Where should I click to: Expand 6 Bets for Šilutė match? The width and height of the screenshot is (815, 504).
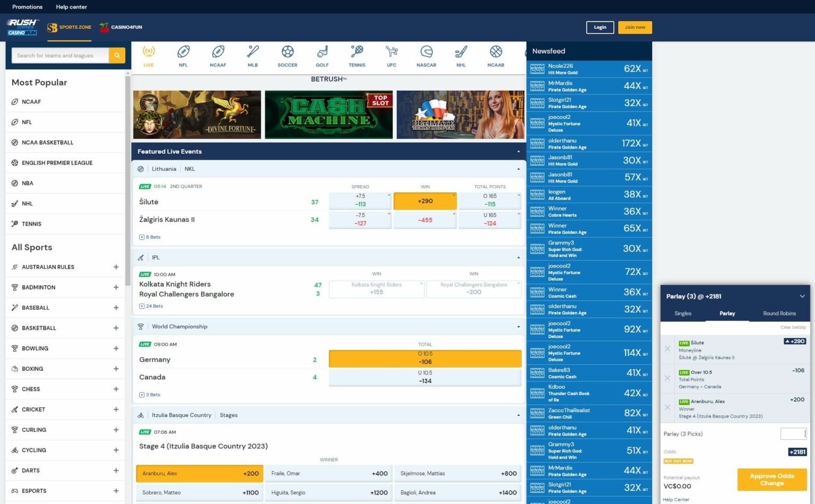150,237
